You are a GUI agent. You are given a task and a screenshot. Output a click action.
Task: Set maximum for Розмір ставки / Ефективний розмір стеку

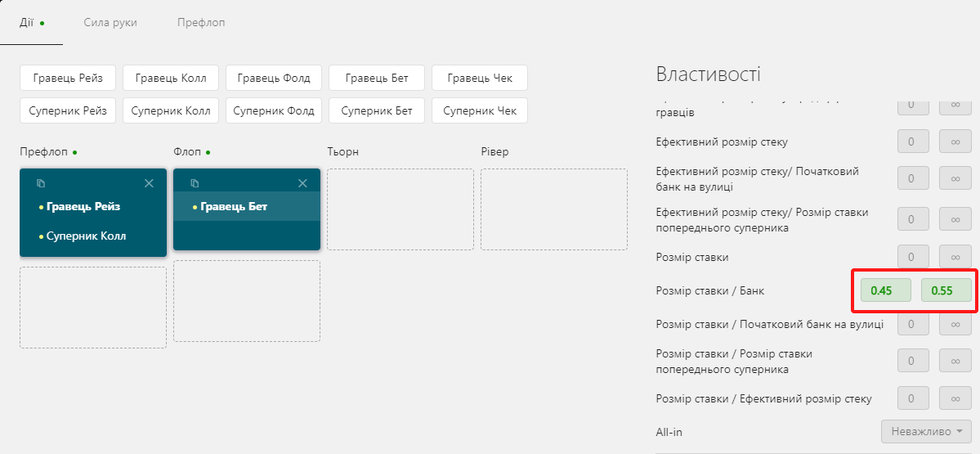(955, 398)
